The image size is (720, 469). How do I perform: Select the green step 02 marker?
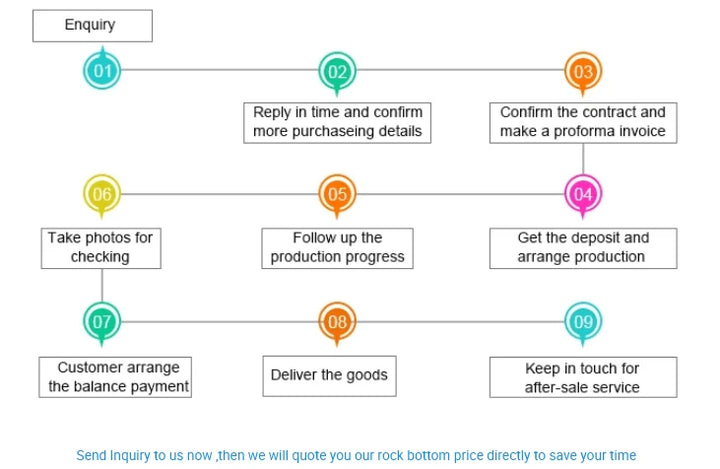(337, 71)
